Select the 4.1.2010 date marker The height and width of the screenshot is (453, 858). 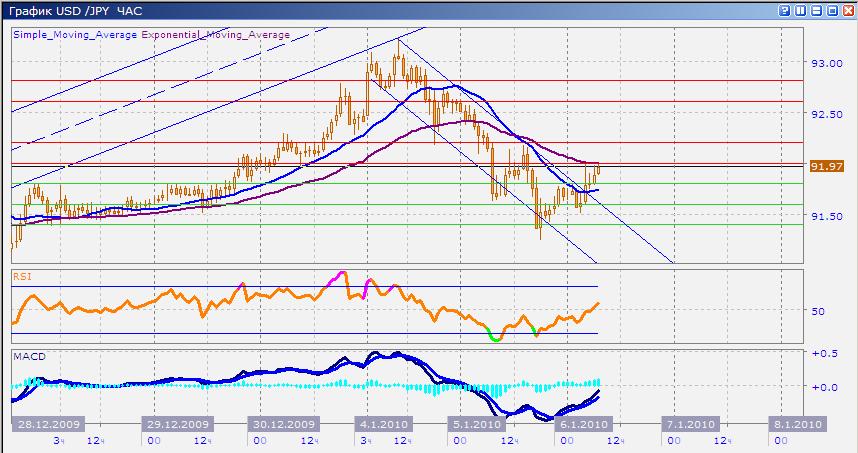point(383,424)
